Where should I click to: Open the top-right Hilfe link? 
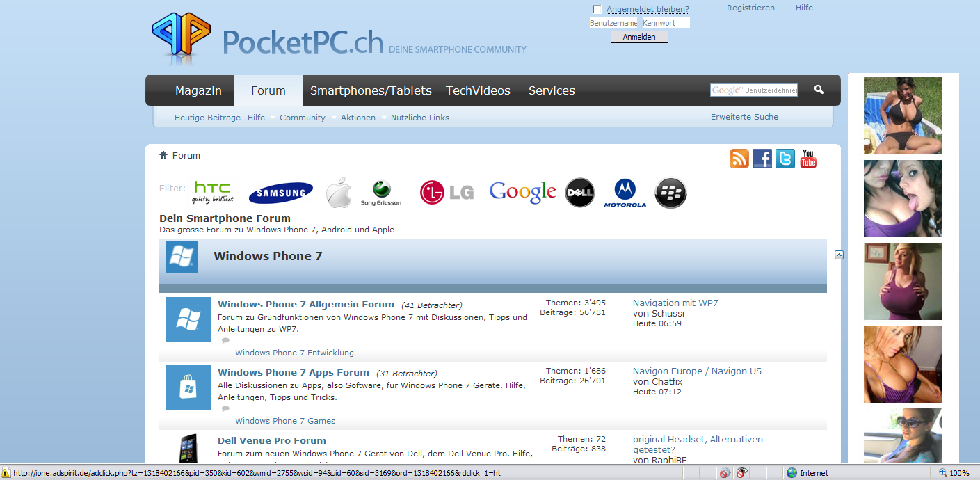click(804, 8)
